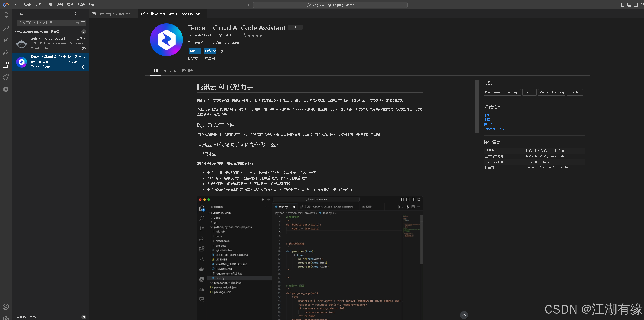Image resolution: width=644 pixels, height=320 pixels.
Task: Toggle the 禁用 disable button for extension
Action: point(192,50)
